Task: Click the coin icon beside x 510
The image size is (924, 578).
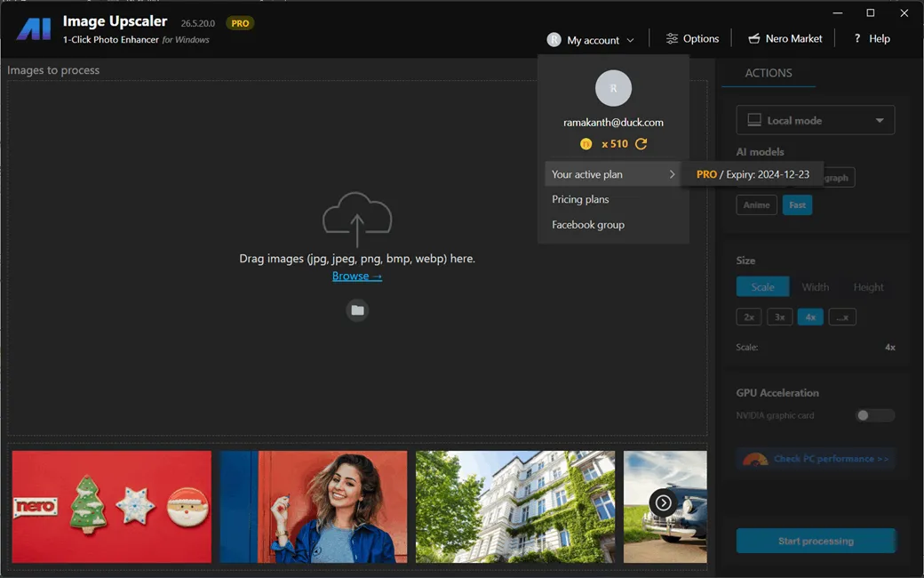Action: (585, 143)
